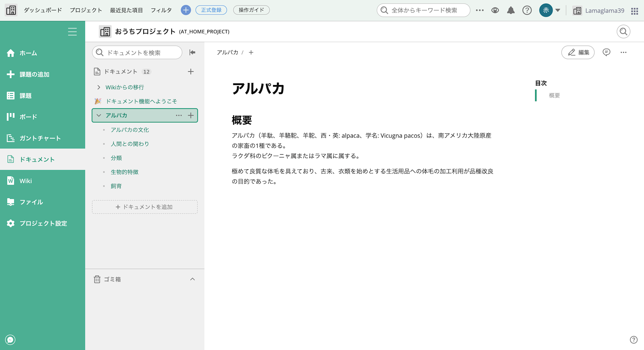Add a document with the plus icon beside ドキュメント
This screenshot has height=350, width=644.
(x=191, y=71)
